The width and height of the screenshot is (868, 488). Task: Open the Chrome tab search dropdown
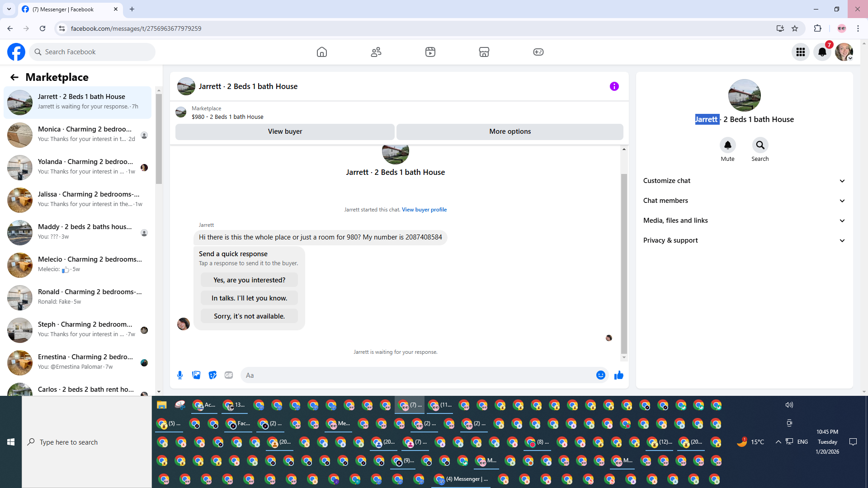[9, 9]
